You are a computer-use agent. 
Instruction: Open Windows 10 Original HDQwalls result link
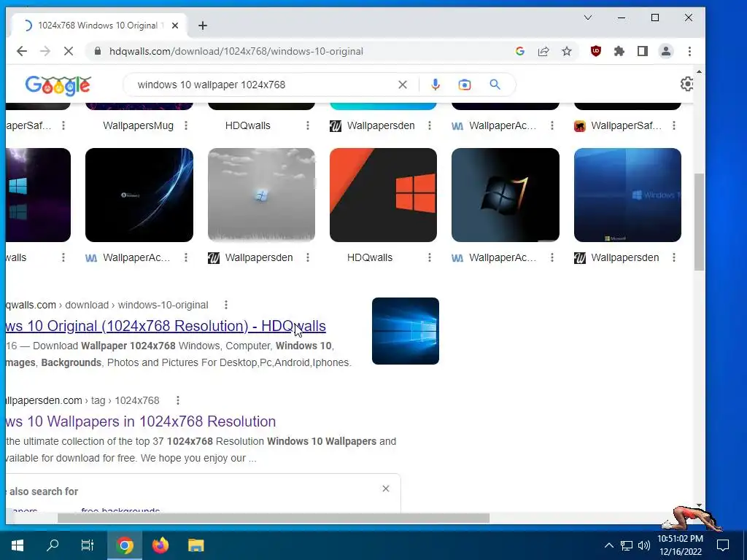166,326
